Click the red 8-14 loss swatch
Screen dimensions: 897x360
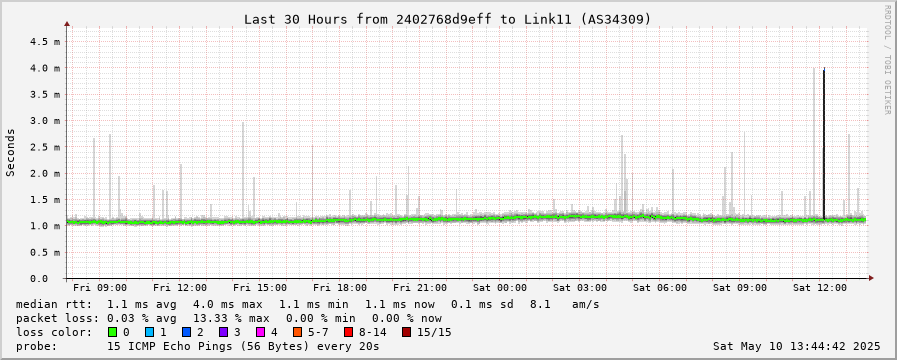(x=348, y=332)
